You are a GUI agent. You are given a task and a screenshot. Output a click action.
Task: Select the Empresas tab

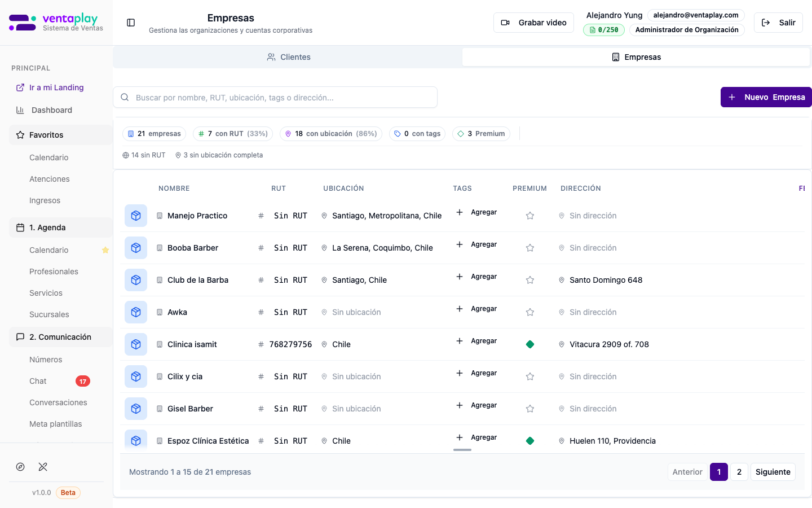coord(636,56)
